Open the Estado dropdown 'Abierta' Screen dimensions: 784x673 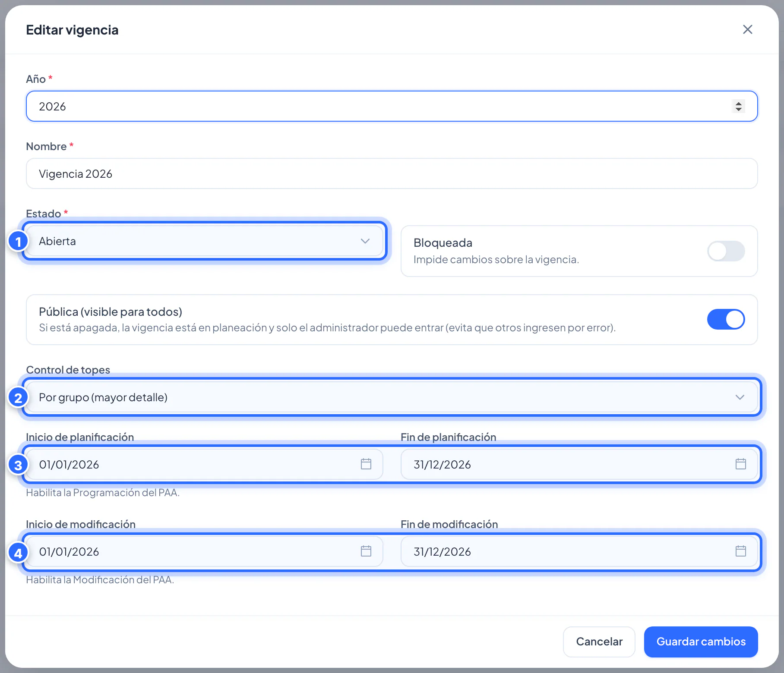(205, 241)
